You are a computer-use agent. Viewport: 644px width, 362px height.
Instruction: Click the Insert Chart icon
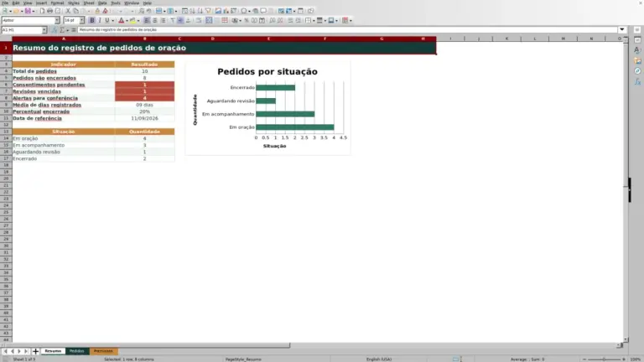[x=226, y=11]
